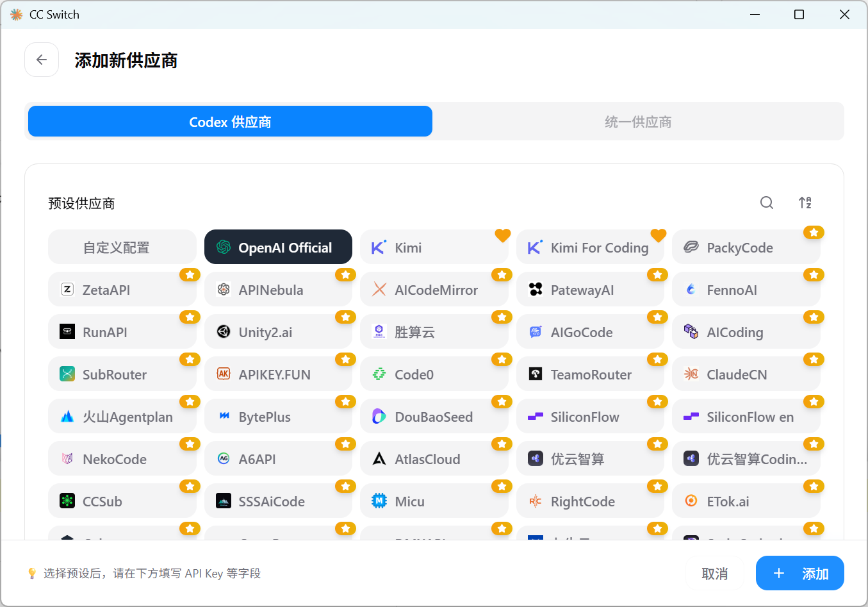The width and height of the screenshot is (868, 607).
Task: Select the SiliconFlow en preset
Action: pyautogui.click(x=746, y=417)
